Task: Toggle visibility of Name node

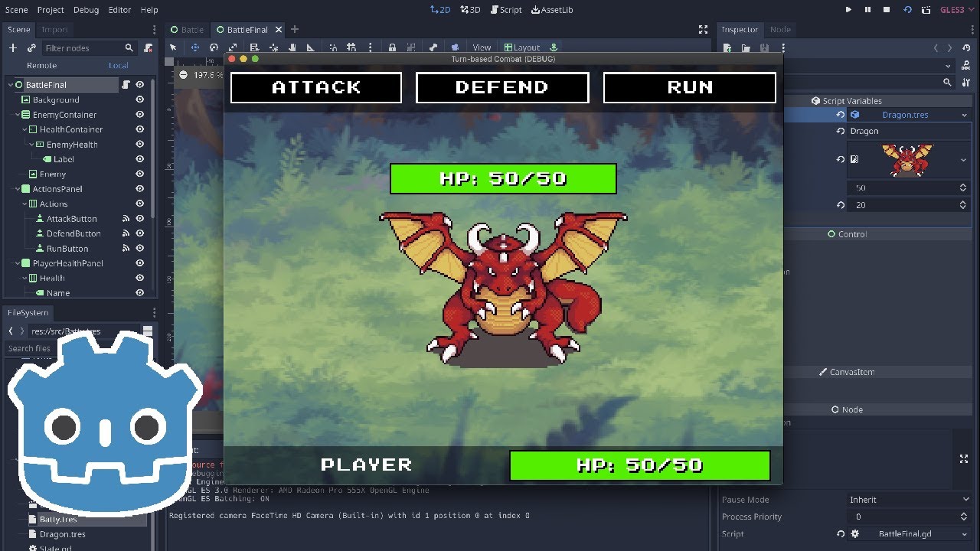Action: pos(140,293)
